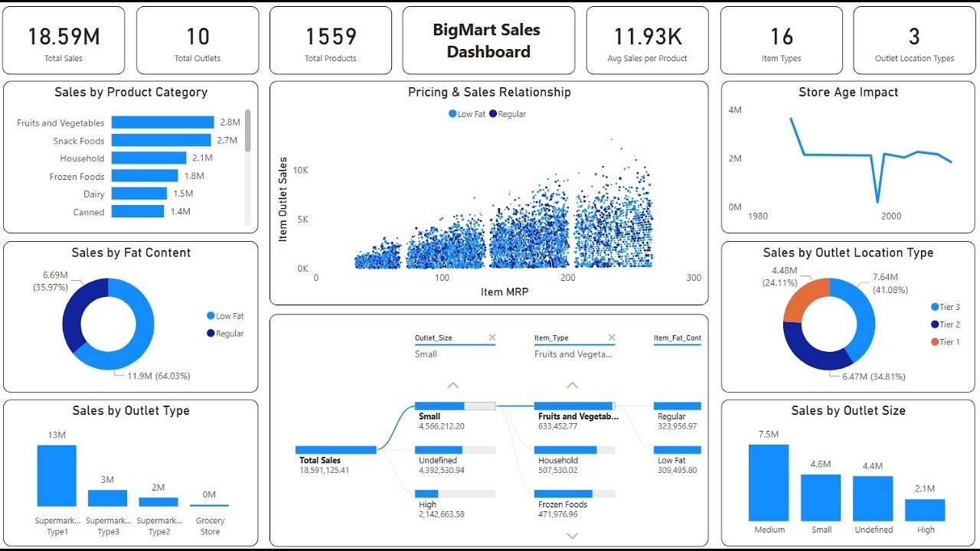Viewport: 980px width, 551px height.
Task: Click the Small 4.6M outlet size column
Action: (821, 497)
